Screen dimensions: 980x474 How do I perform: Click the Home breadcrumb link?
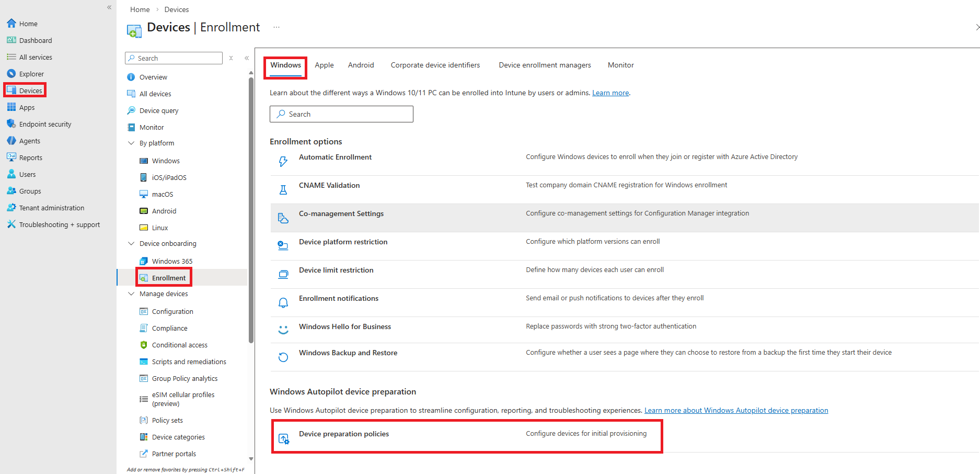tap(140, 9)
